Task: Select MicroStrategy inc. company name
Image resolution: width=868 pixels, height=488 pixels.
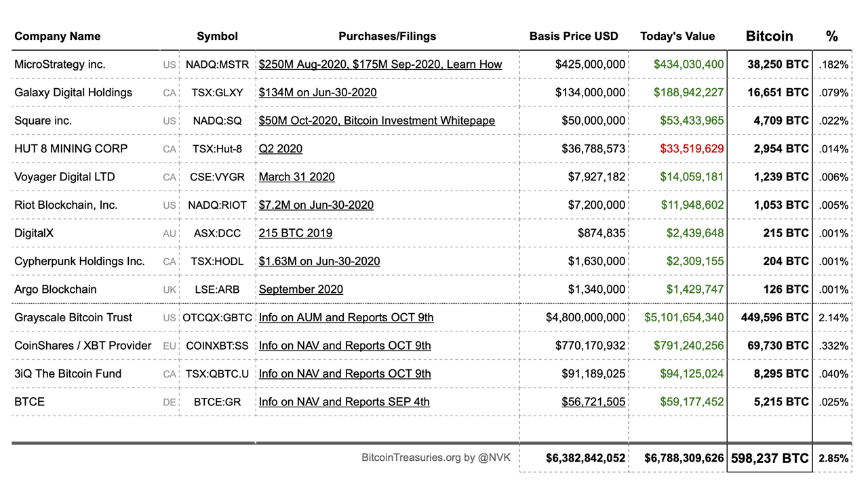Action: pyautogui.click(x=60, y=64)
